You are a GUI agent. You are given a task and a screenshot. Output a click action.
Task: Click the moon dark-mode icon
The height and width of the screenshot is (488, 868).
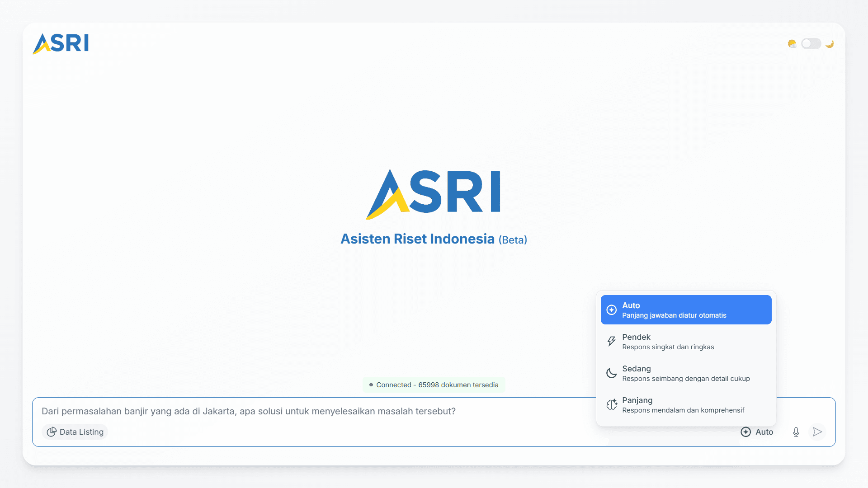click(x=830, y=43)
